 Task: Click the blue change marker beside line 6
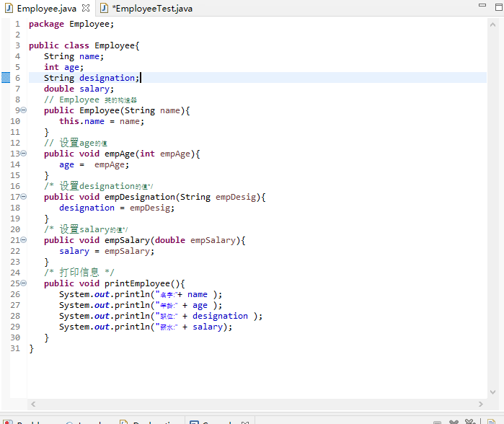pyautogui.click(x=6, y=78)
